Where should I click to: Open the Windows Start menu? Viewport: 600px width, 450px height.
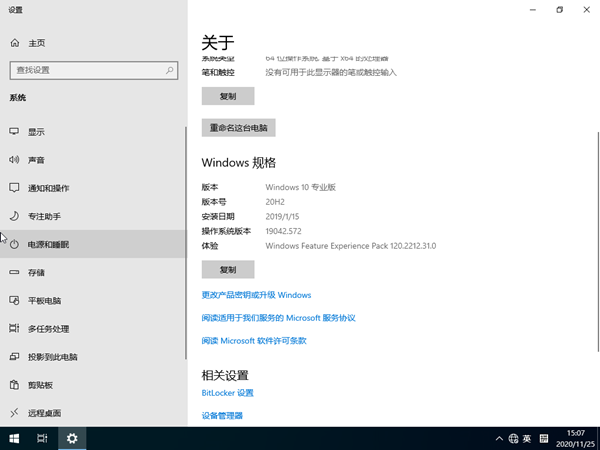(x=14, y=438)
